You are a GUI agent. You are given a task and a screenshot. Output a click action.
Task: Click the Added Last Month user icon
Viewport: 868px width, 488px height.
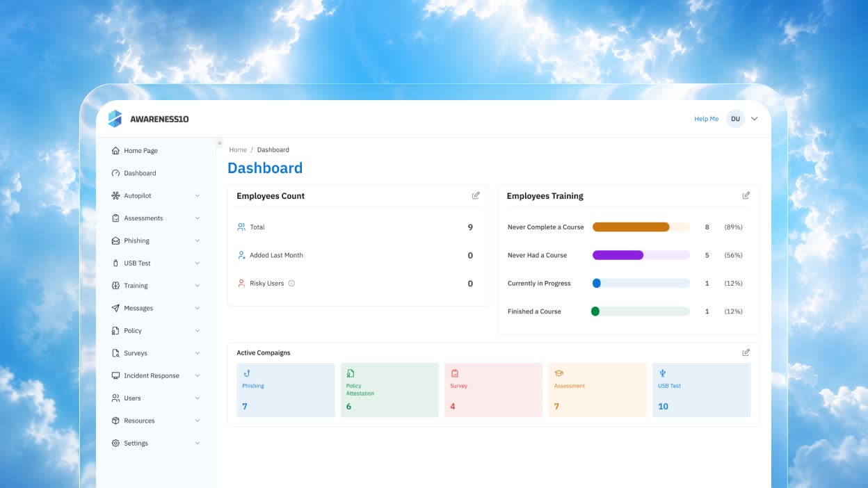click(241, 255)
